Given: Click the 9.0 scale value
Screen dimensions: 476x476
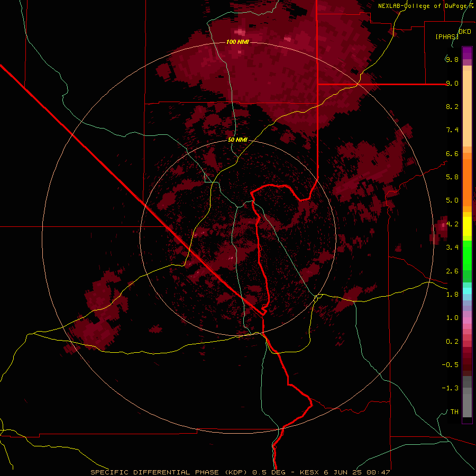Looking at the screenshot, I should (x=452, y=83).
